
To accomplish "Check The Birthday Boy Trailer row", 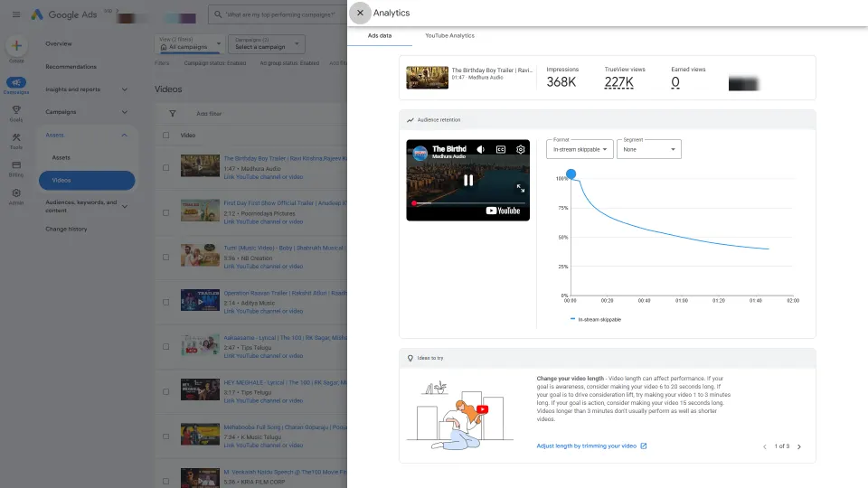I will pyautogui.click(x=165, y=168).
